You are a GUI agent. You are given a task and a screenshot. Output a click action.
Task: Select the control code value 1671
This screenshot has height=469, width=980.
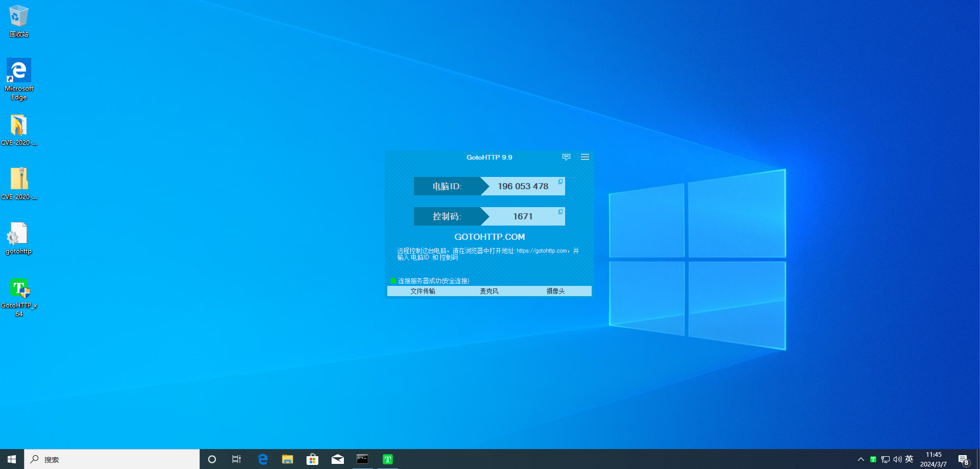coord(523,216)
